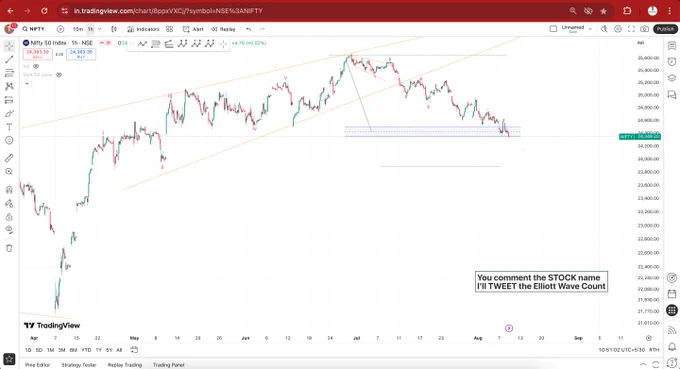Expand the timeframe interval dropdown
680x369 pixels.
pos(100,29)
